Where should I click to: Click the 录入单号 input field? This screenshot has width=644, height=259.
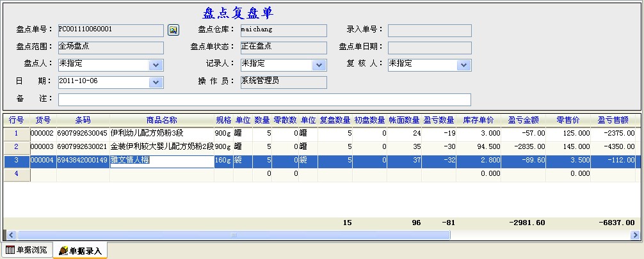[429, 31]
